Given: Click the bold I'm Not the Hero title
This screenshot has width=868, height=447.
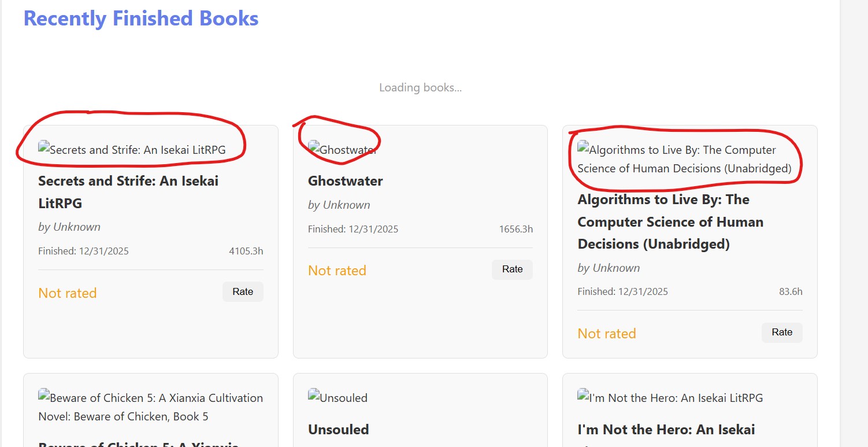Looking at the screenshot, I should 665,430.
